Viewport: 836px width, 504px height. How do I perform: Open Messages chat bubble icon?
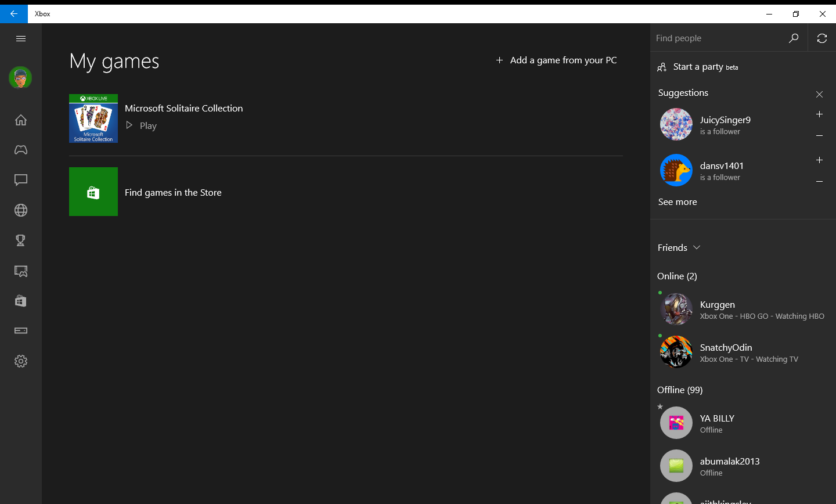[x=21, y=180]
